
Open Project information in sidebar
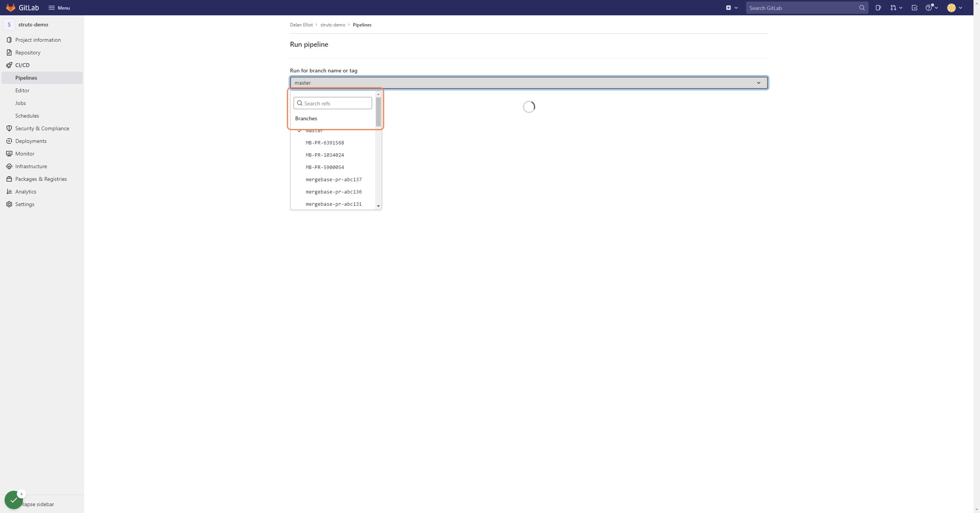coord(38,40)
